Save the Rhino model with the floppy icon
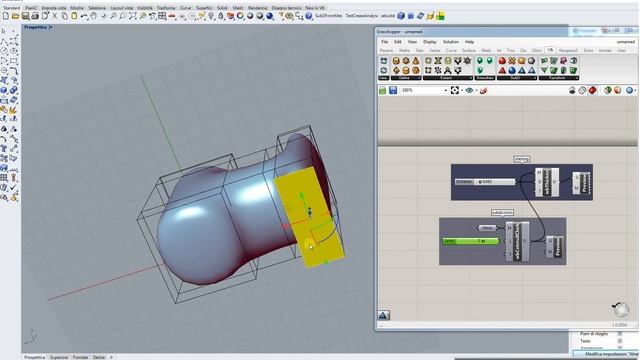640x360 pixels. coord(25,16)
